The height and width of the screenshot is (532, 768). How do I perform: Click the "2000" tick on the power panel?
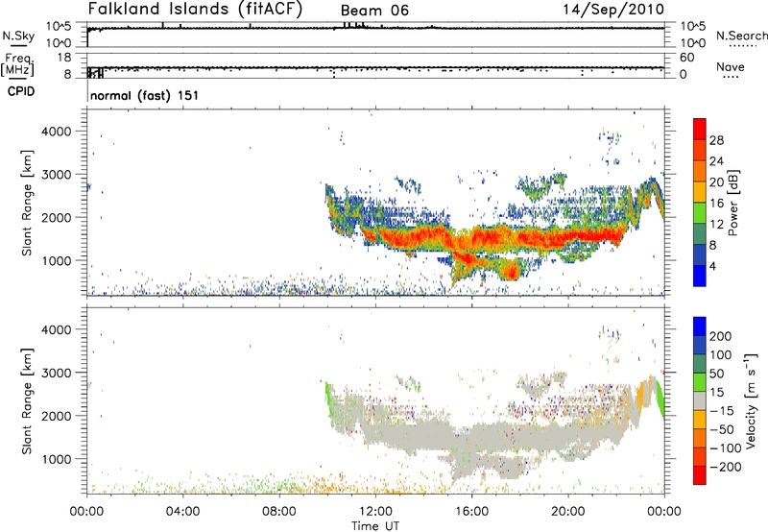(57, 217)
